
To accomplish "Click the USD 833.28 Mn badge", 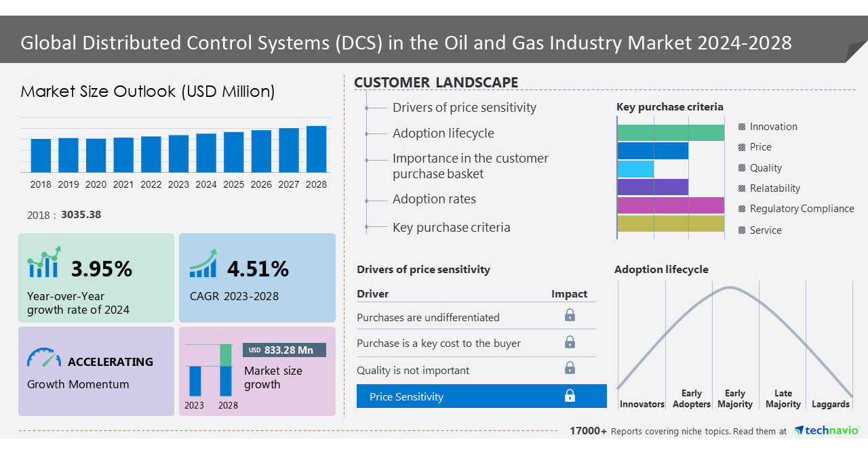I will (x=284, y=350).
